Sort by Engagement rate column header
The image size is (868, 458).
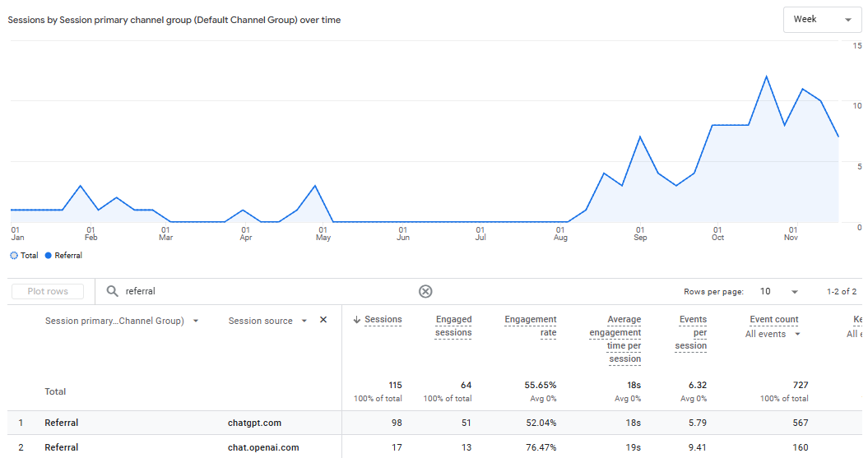(x=531, y=326)
